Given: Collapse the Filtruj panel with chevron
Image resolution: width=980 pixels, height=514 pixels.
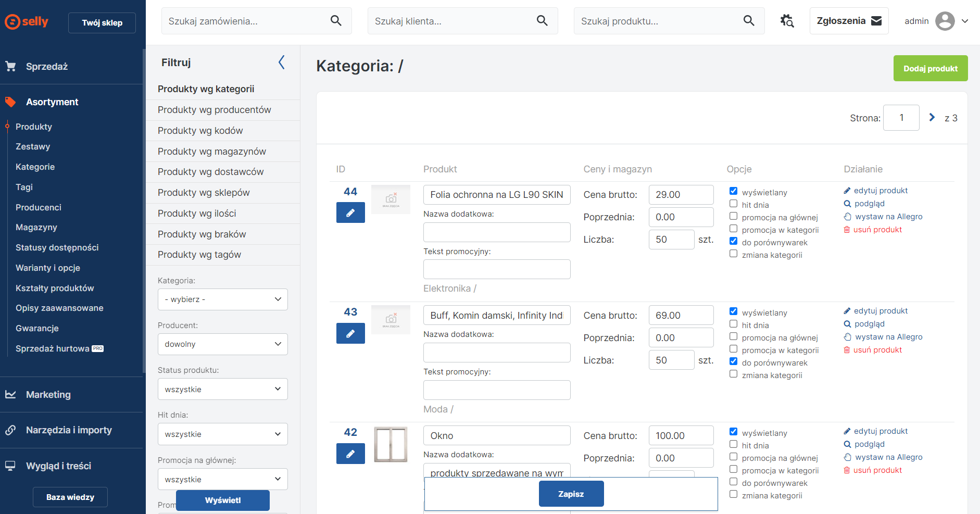Looking at the screenshot, I should pos(282,62).
